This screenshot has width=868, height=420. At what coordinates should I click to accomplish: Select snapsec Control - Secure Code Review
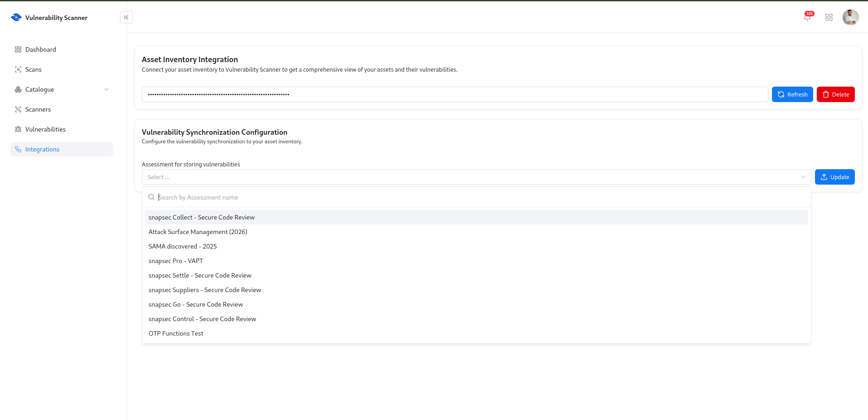click(x=476, y=319)
